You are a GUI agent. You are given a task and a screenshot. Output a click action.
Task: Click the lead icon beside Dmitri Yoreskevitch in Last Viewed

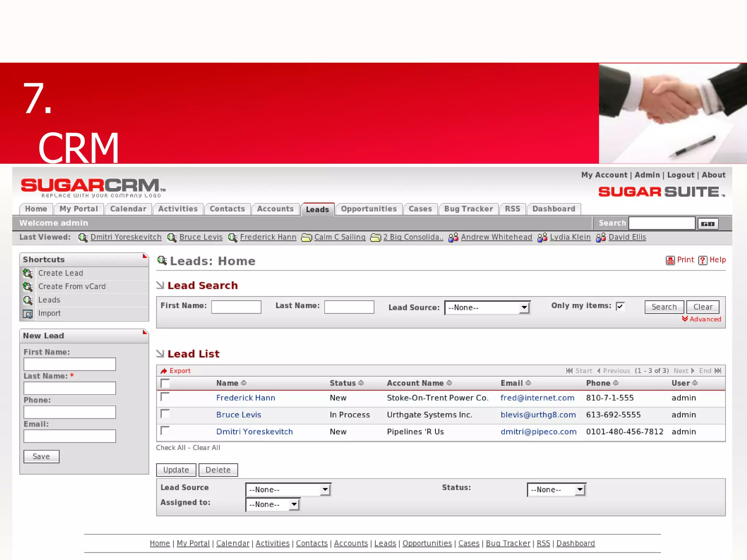click(x=83, y=238)
